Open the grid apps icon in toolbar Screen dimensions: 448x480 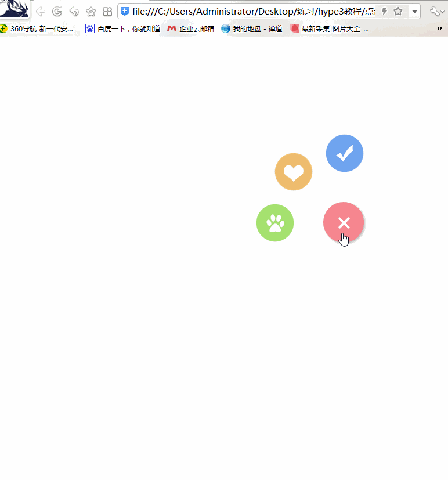[107, 12]
